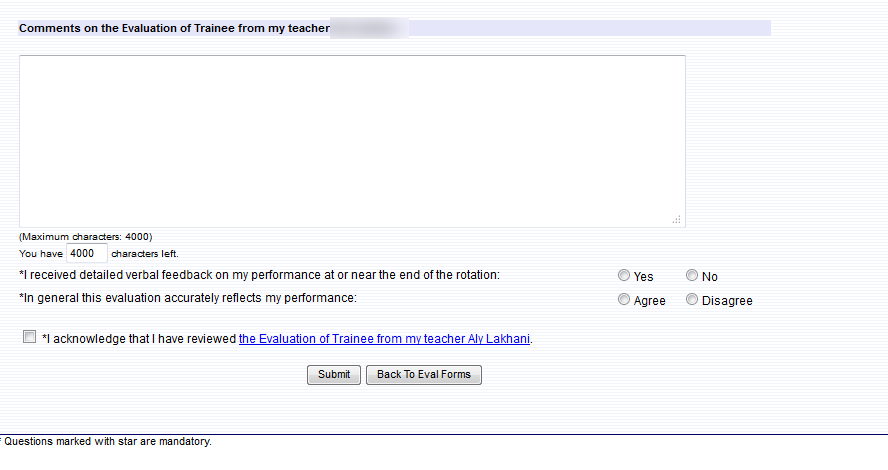Click the "No" label text

tap(709, 277)
